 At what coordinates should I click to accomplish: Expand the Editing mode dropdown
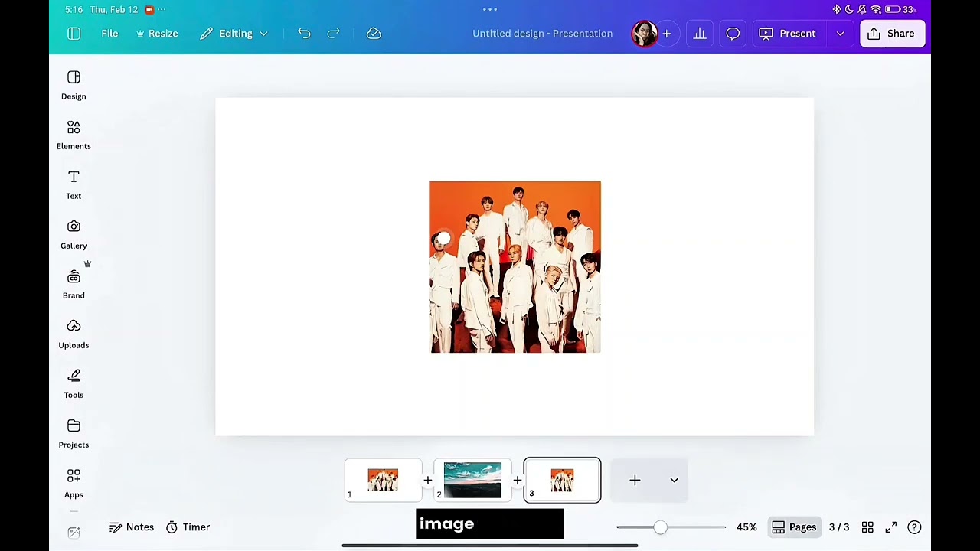[x=234, y=34]
